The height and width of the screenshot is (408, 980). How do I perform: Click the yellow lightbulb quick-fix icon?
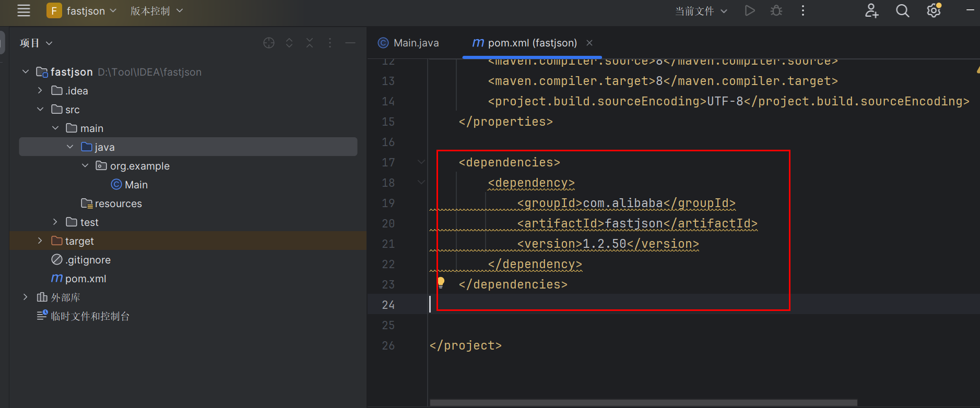click(x=441, y=282)
